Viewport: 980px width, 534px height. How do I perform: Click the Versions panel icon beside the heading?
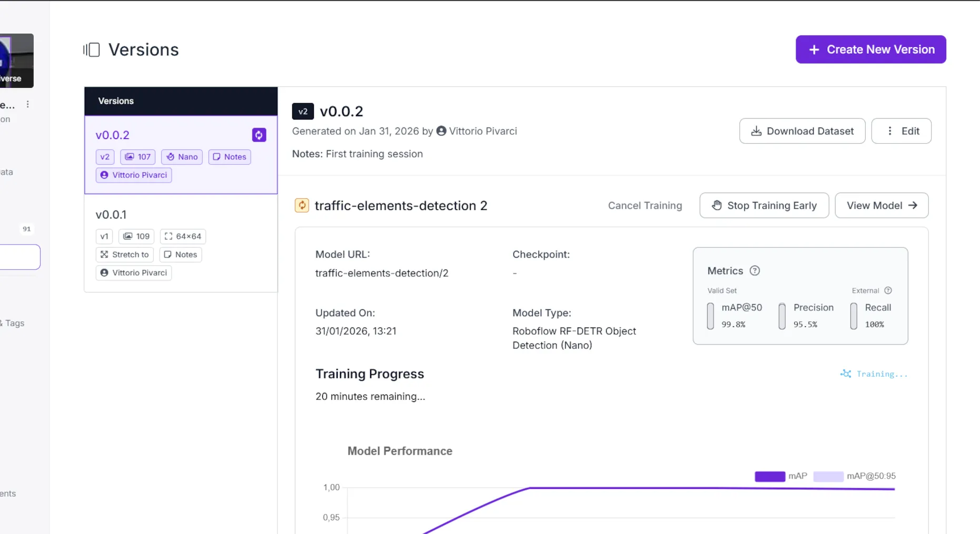click(92, 50)
